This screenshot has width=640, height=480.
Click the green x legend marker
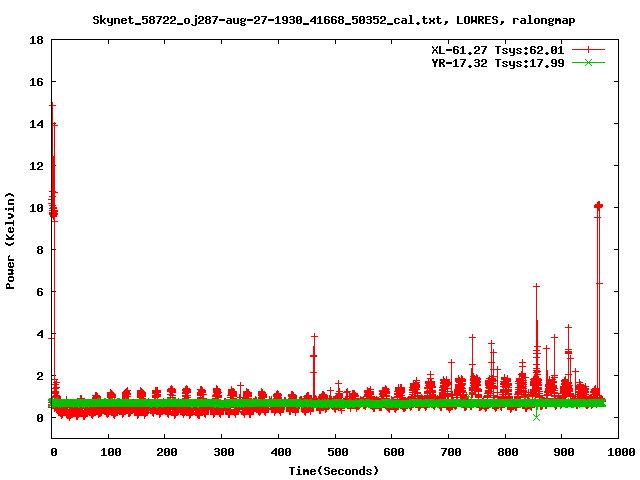588,63
